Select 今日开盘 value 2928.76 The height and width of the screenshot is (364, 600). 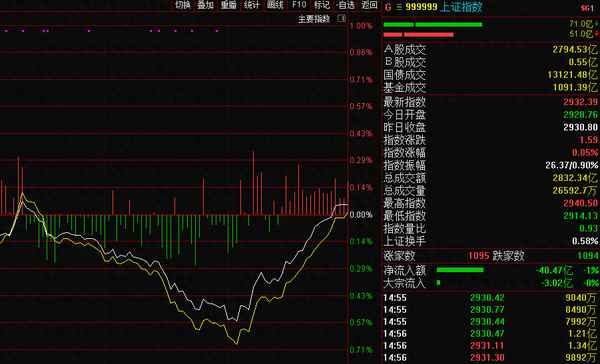pos(580,114)
